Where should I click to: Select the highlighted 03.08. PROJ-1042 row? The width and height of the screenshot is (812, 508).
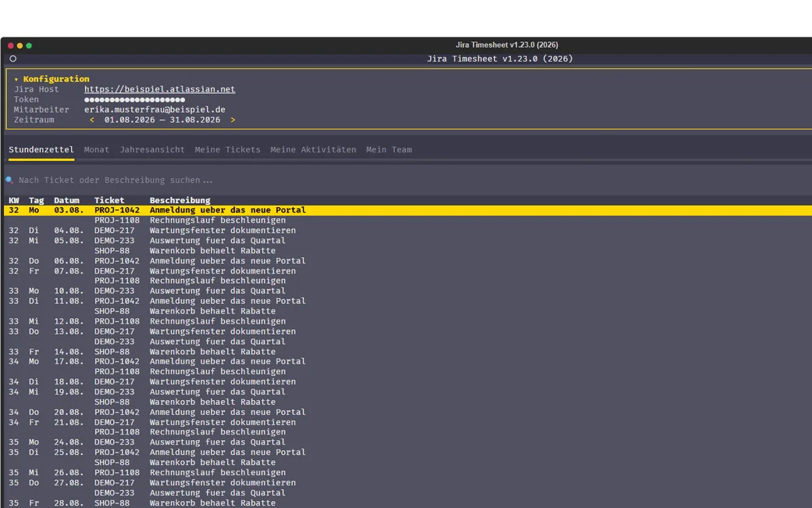[408, 210]
